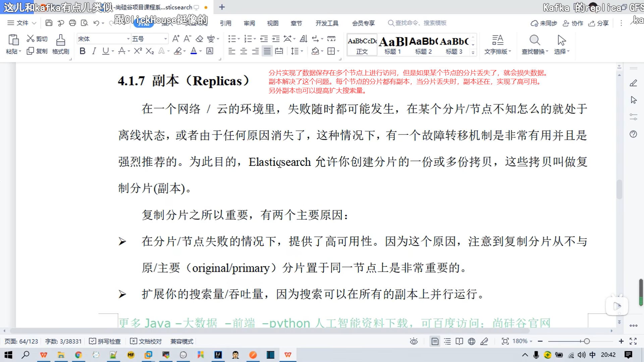
Task: Toggle spell check (拼写检查) in the status bar
Action: [x=105, y=341]
